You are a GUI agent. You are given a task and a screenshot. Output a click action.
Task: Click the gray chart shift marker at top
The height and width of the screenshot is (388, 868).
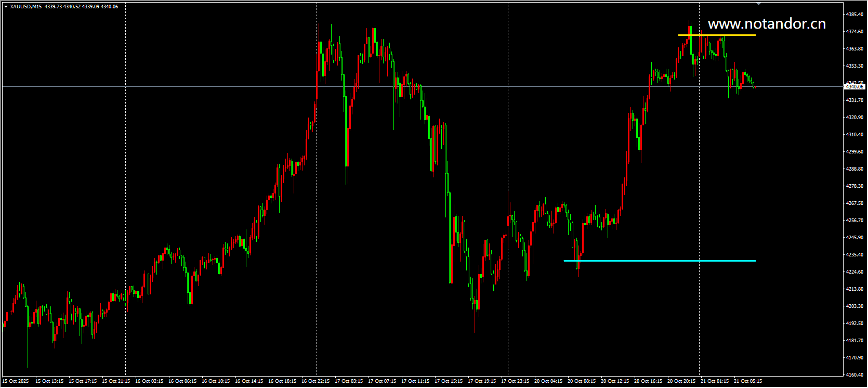click(758, 4)
